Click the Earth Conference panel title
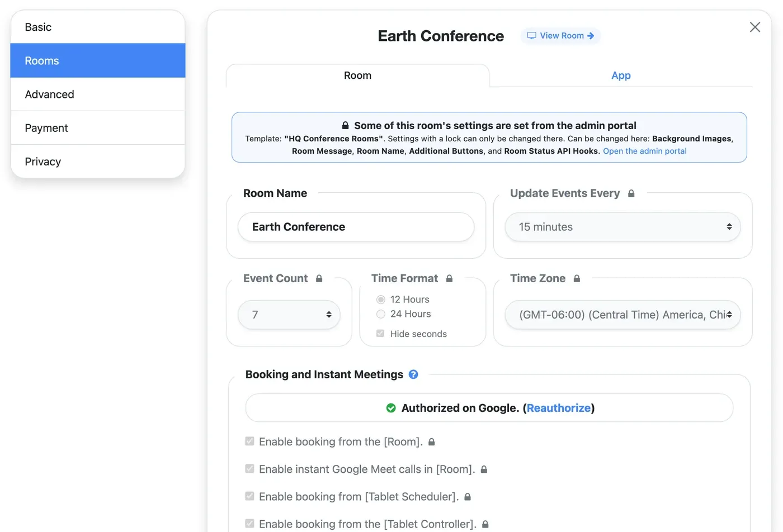 coord(441,36)
